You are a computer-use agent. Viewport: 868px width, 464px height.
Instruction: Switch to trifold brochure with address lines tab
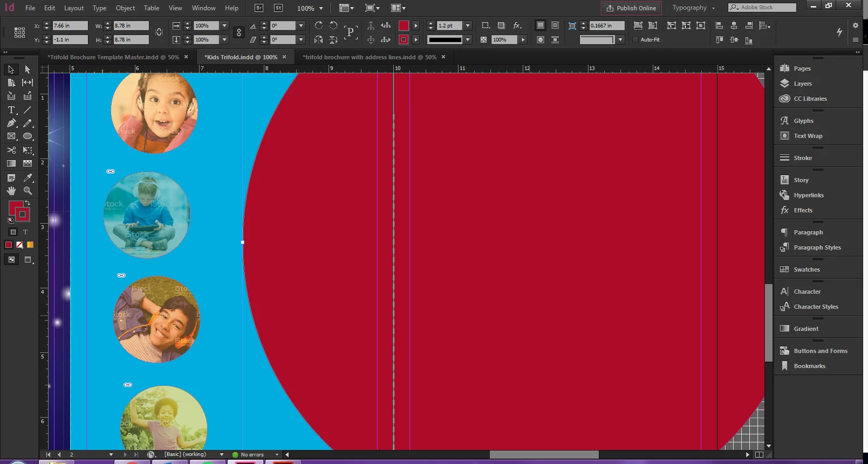tap(370, 57)
